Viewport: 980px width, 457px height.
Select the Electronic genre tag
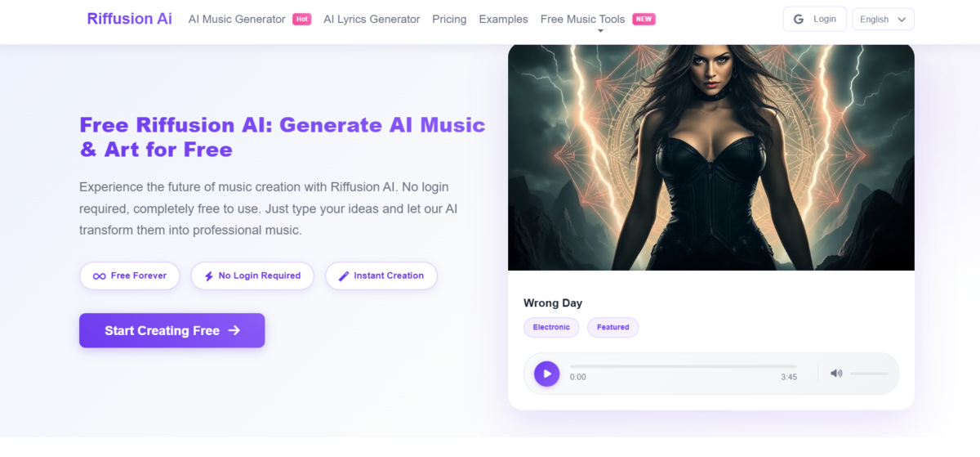(x=551, y=327)
